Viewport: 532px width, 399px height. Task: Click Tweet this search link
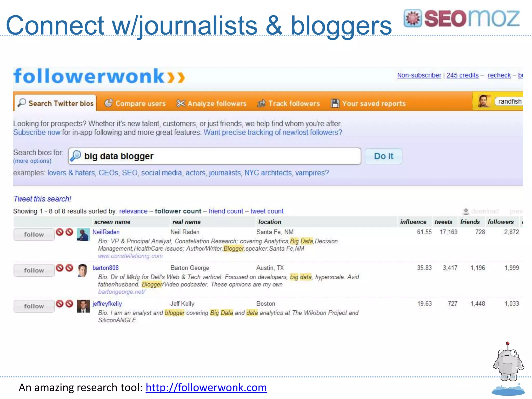(42, 199)
